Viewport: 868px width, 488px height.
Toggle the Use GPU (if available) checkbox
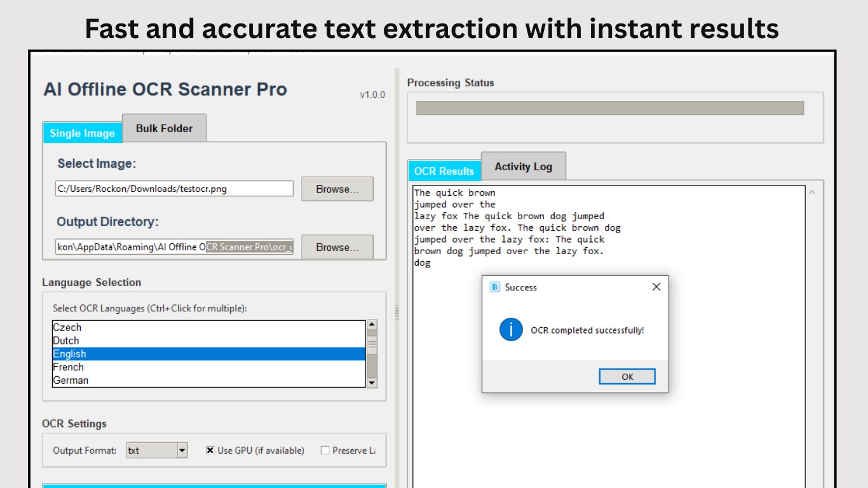click(210, 451)
